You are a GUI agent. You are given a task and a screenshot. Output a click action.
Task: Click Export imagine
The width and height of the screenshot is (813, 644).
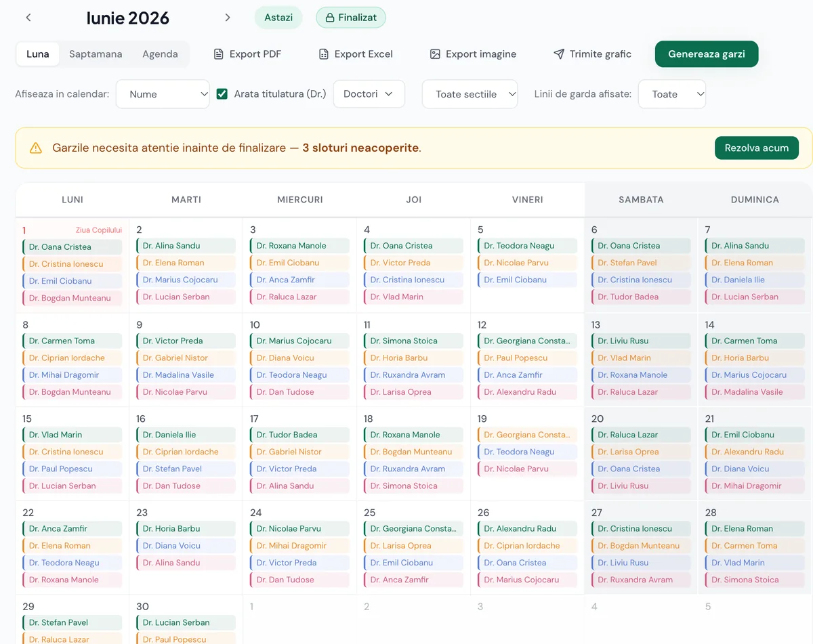pos(473,54)
